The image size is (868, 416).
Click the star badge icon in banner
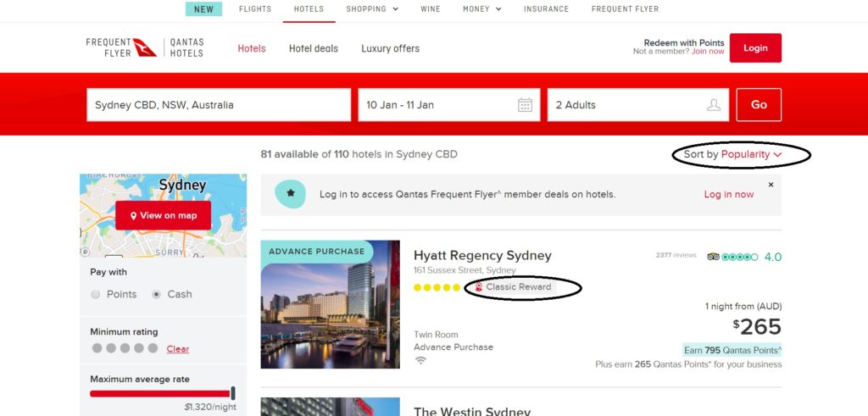(x=290, y=194)
